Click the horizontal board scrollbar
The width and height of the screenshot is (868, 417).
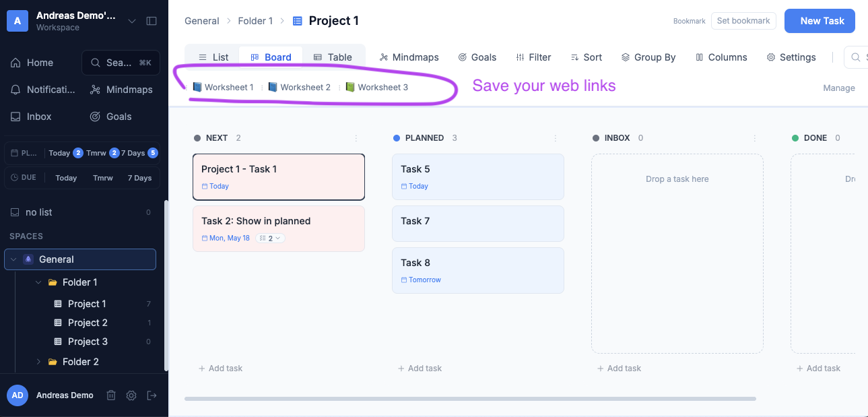(x=470, y=399)
